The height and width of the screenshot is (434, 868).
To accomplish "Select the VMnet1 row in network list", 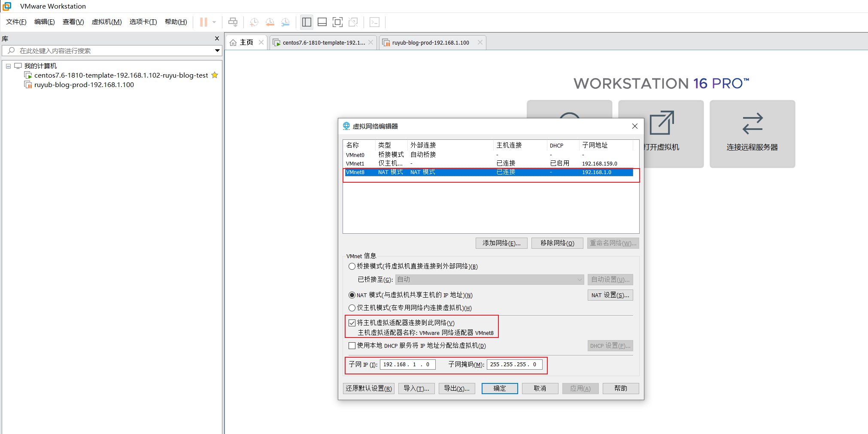I will (x=489, y=163).
